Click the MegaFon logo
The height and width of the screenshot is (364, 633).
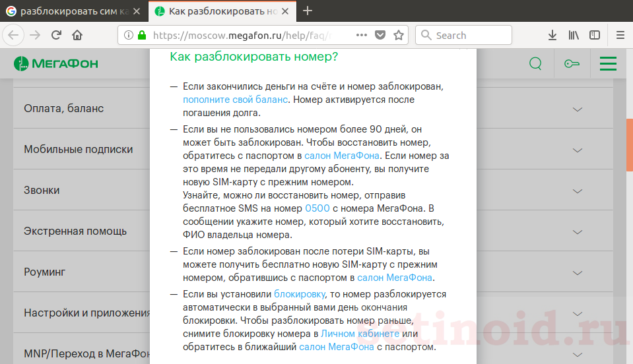(x=55, y=64)
